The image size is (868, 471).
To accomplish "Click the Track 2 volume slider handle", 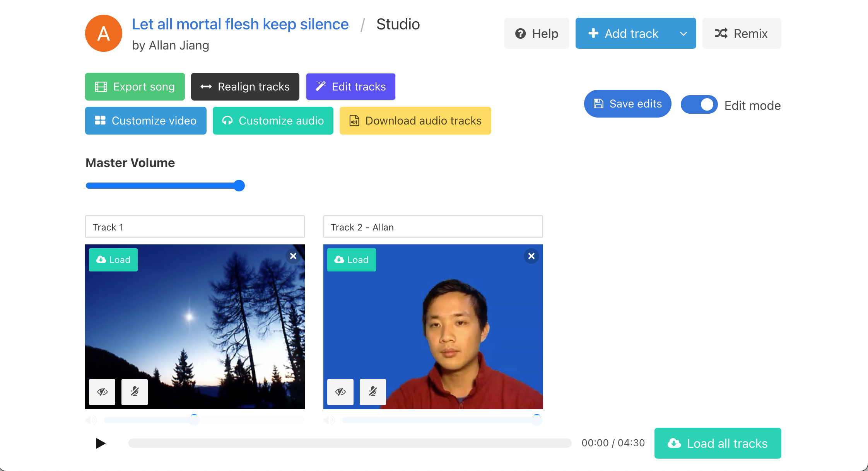I will [537, 420].
